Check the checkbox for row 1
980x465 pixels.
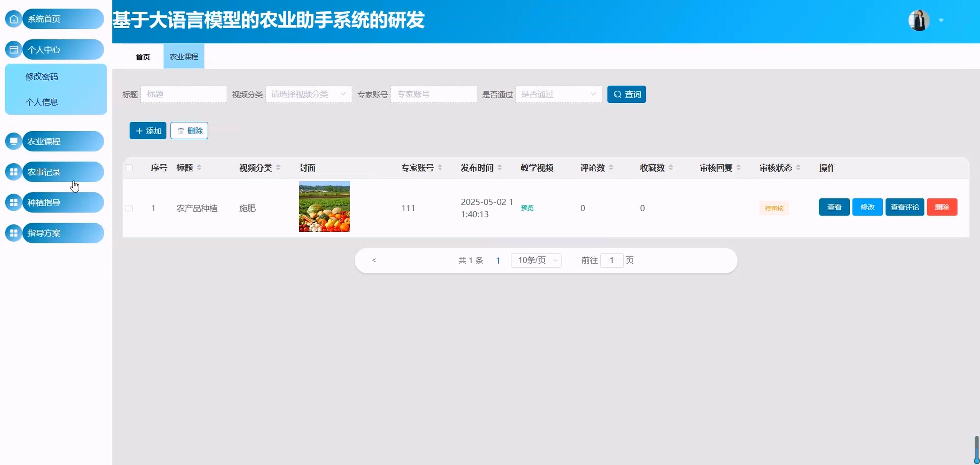tap(130, 208)
